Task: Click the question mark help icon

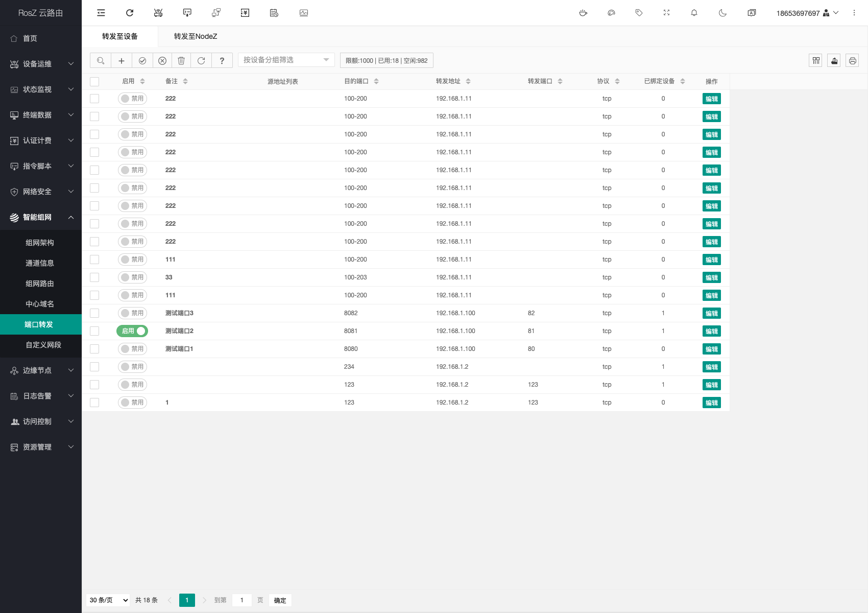Action: (x=222, y=61)
